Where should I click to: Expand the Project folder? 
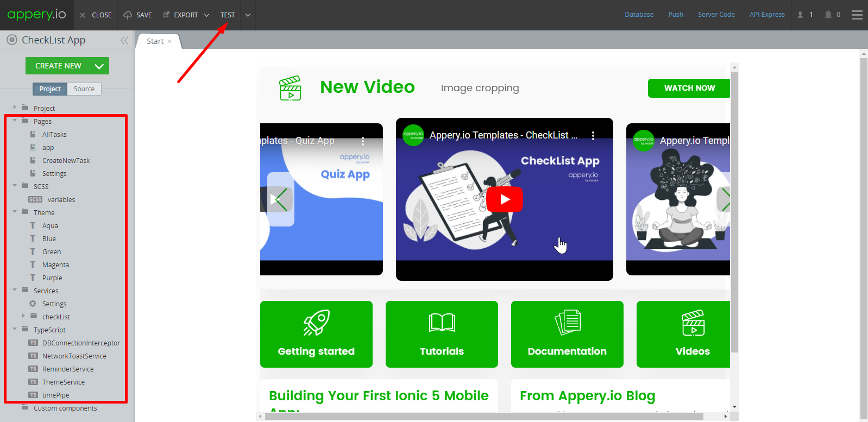15,108
